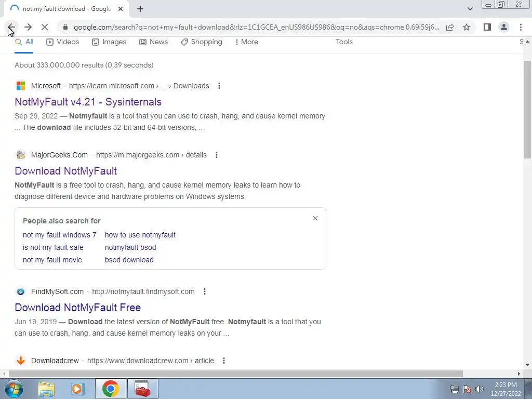Viewport: 532px width, 399px height.
Task: Go back with the browser back arrow
Action: (11, 27)
